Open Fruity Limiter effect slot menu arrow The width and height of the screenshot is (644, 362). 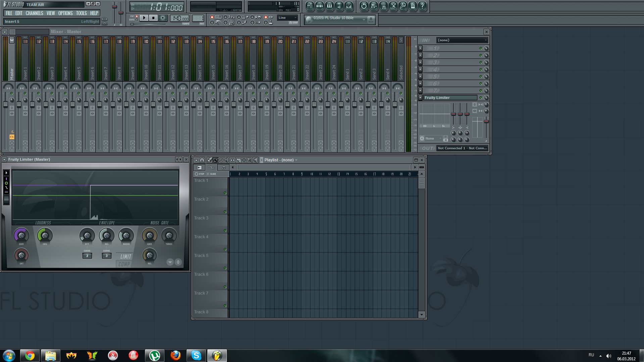click(x=420, y=98)
